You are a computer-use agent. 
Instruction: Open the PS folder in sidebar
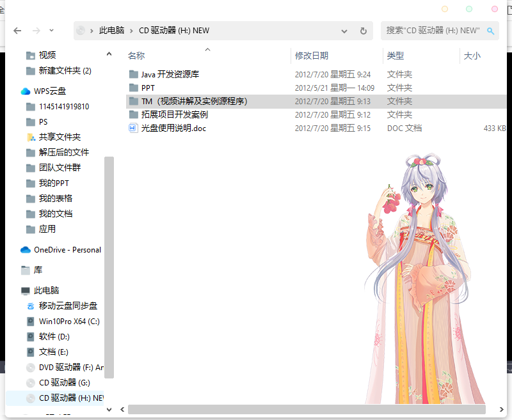[43, 122]
